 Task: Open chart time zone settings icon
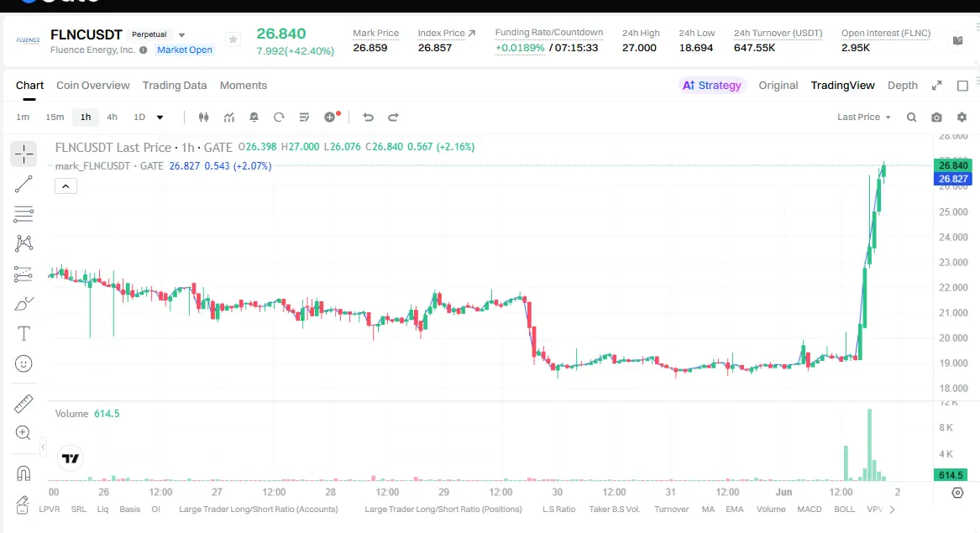pyautogui.click(x=957, y=493)
